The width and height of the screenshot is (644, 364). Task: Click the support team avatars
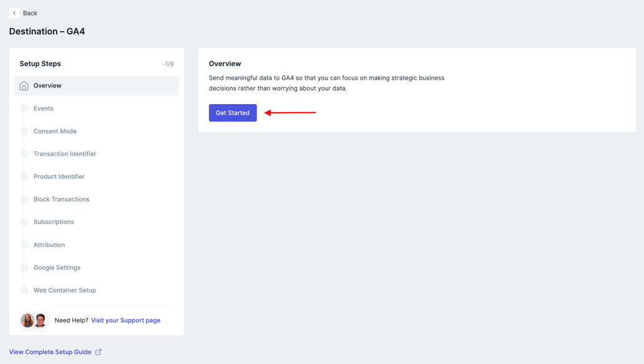[34, 320]
